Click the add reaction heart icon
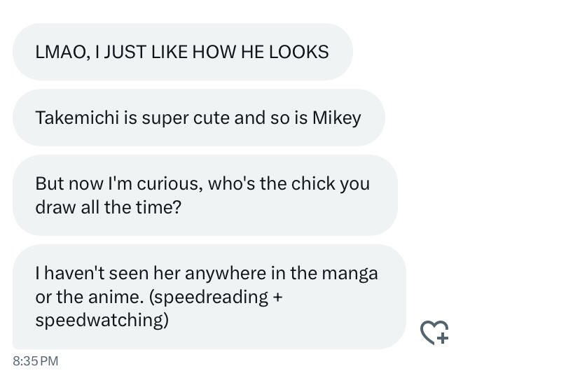The height and width of the screenshot is (392, 580). 434,332
